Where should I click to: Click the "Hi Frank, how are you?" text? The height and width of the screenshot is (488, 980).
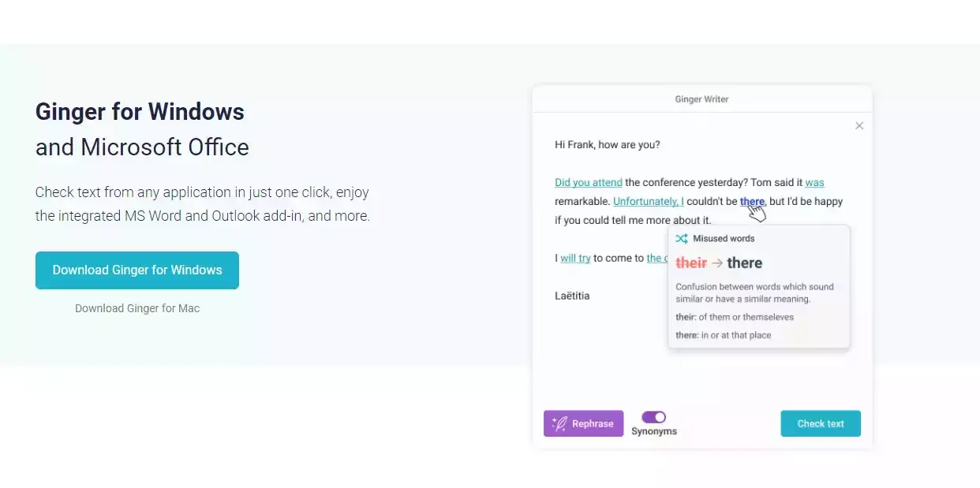tap(608, 144)
